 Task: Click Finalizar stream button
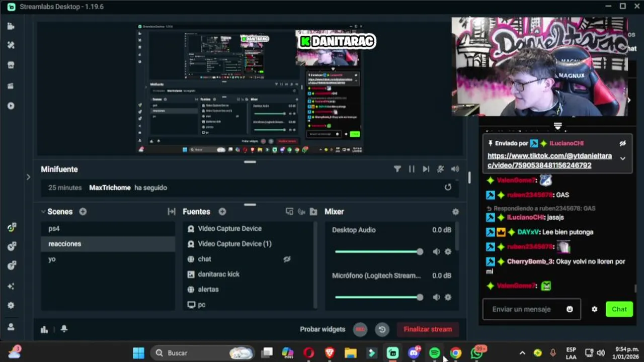[x=428, y=329]
